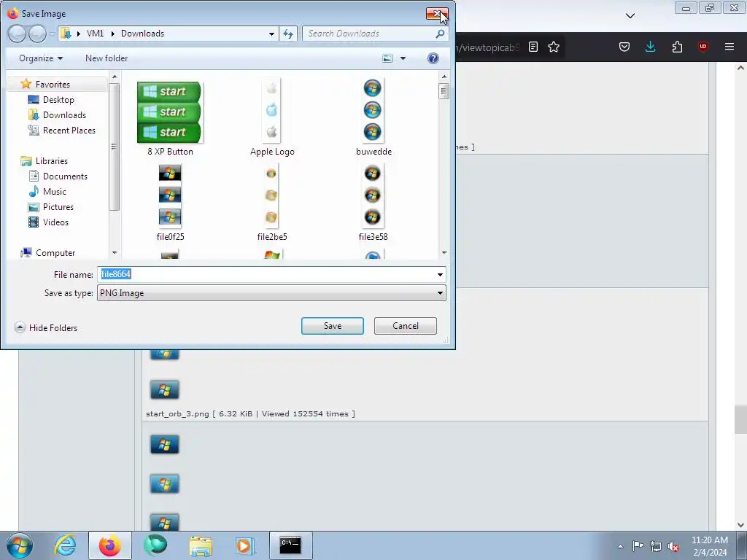Image resolution: width=747 pixels, height=560 pixels.
Task: Open Command Prompt taskbar window
Action: tap(290, 545)
